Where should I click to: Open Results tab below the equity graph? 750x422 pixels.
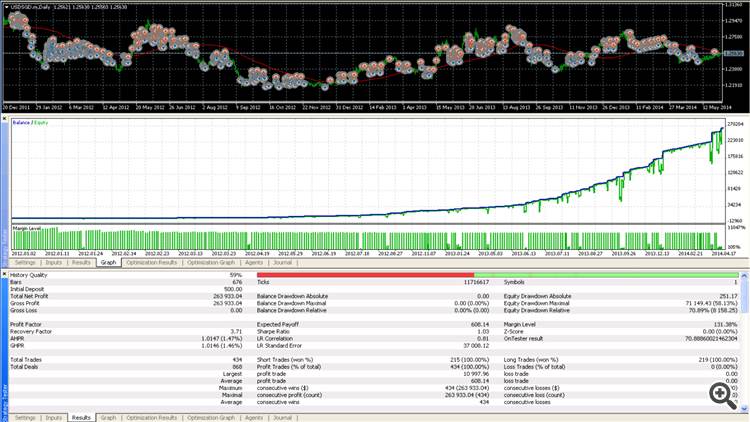click(81, 263)
